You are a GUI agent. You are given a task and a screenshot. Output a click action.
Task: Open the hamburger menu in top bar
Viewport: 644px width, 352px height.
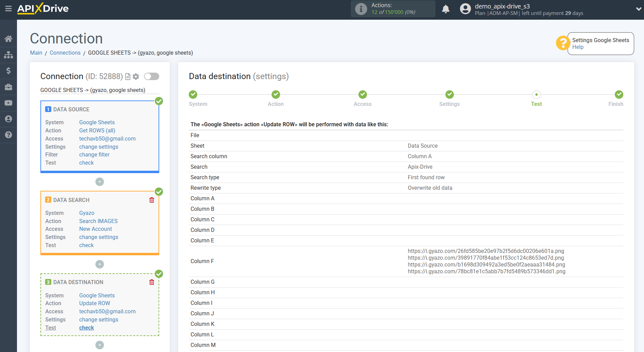8,8
